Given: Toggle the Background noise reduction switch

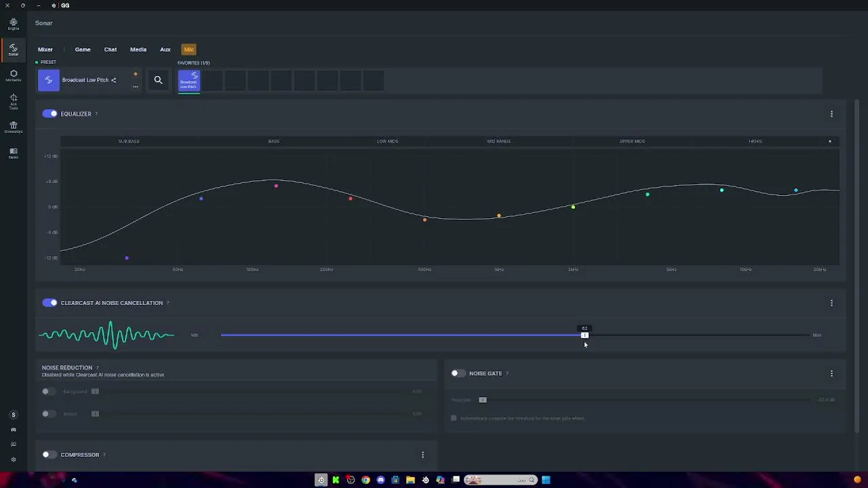Looking at the screenshot, I should (x=49, y=392).
